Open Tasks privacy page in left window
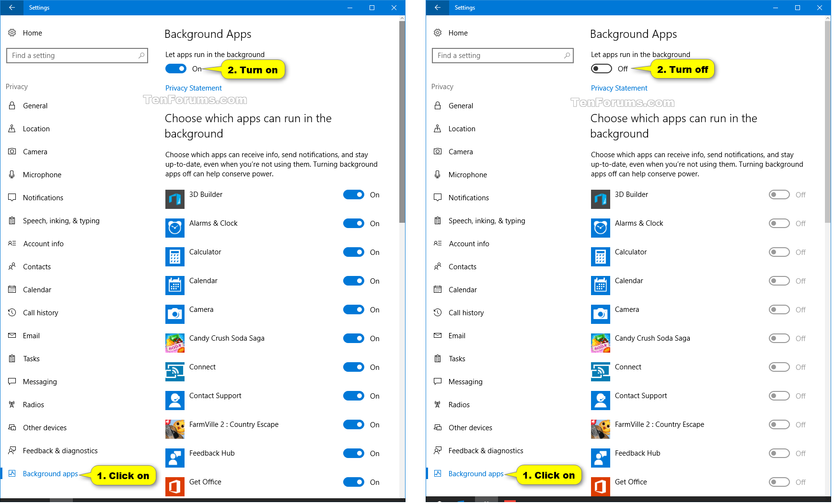 [x=32, y=358]
